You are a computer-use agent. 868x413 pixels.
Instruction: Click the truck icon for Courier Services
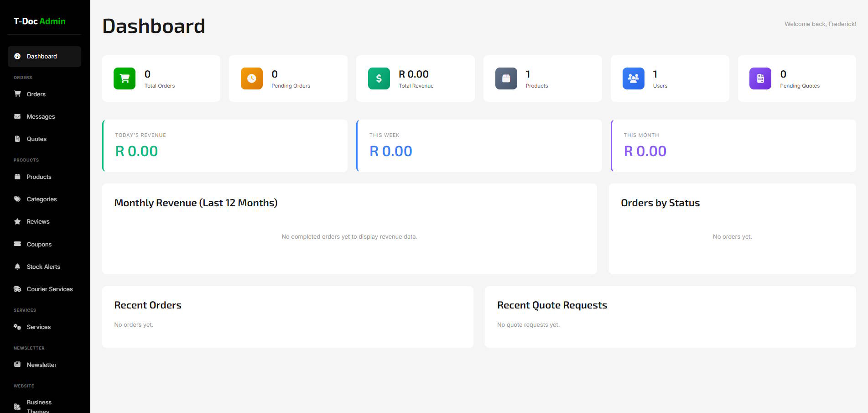point(17,289)
